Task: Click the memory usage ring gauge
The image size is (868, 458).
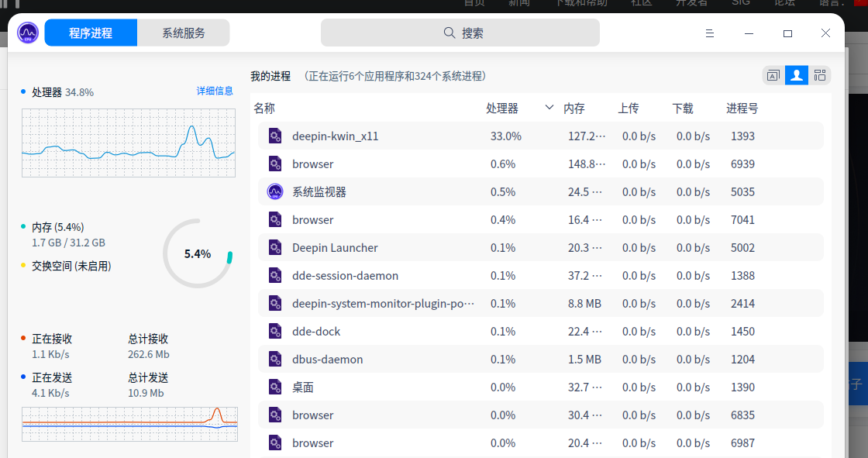Action: pos(198,253)
